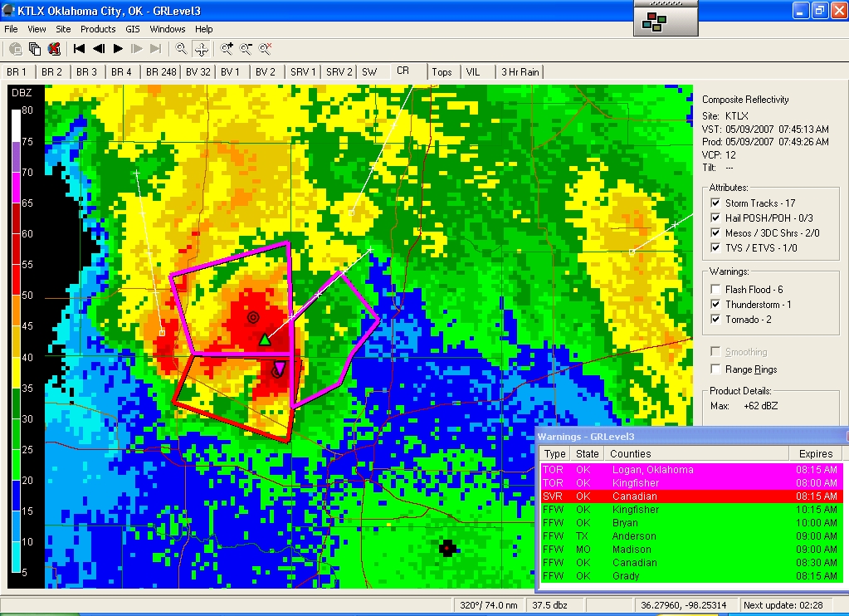
Task: Select TOR Kingfisher warning row
Action: pyautogui.click(x=690, y=482)
